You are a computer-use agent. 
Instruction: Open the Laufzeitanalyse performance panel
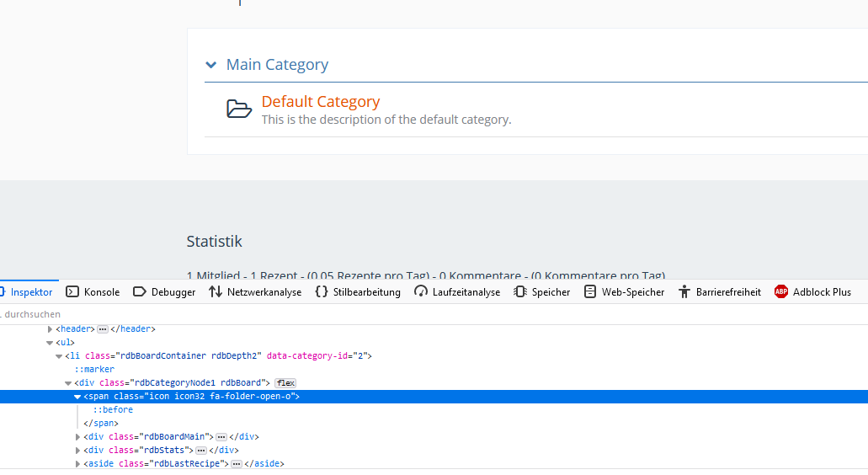pyautogui.click(x=457, y=292)
